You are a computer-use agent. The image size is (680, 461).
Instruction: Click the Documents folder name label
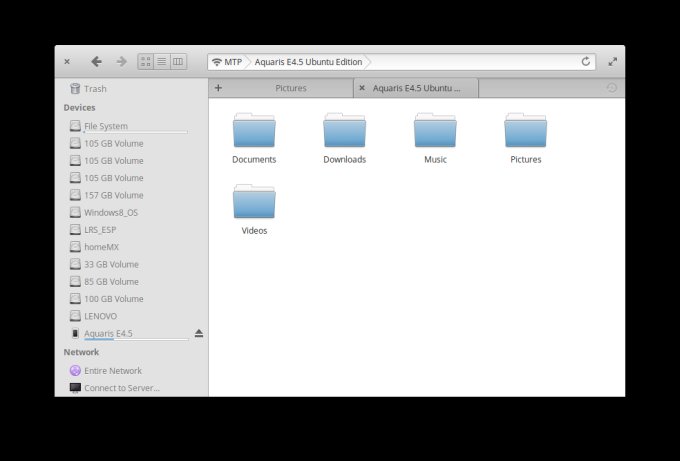(254, 160)
